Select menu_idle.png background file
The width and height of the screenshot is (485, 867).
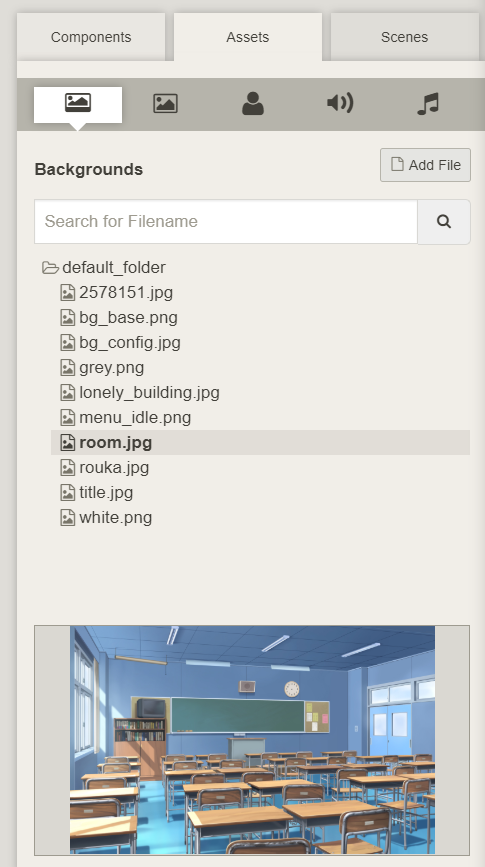135,417
